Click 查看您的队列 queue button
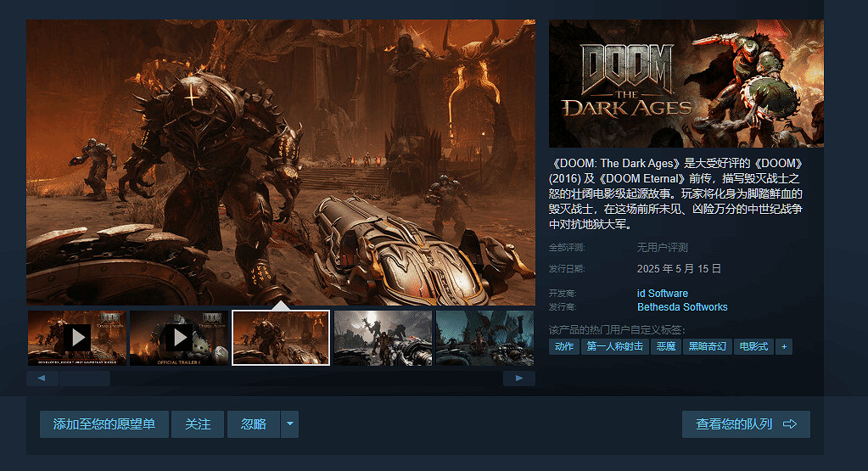The height and width of the screenshot is (471, 868). tap(746, 424)
